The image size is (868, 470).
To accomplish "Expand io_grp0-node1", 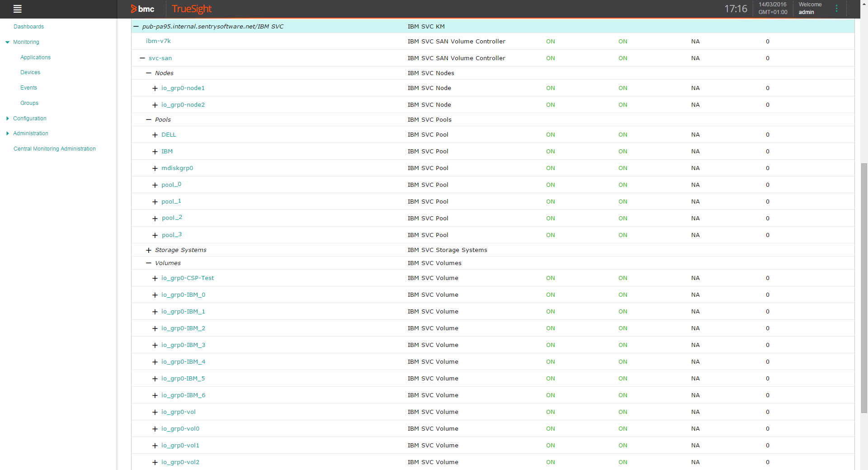I will [155, 88].
